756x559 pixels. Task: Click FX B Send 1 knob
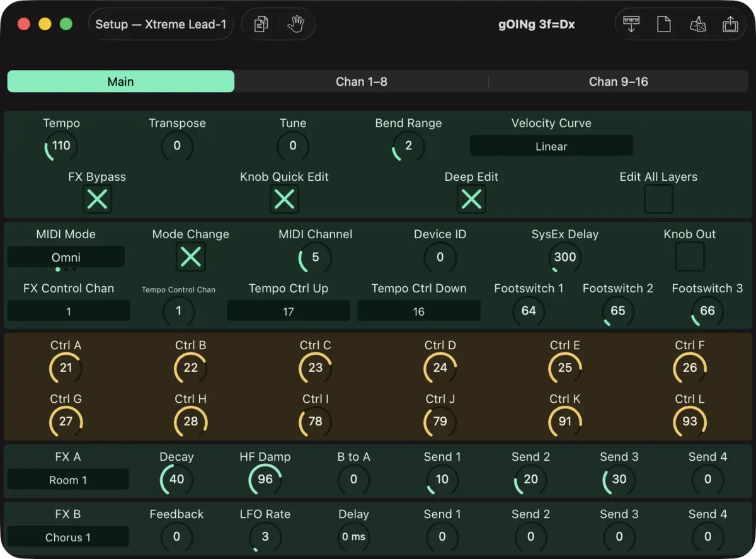(442, 536)
